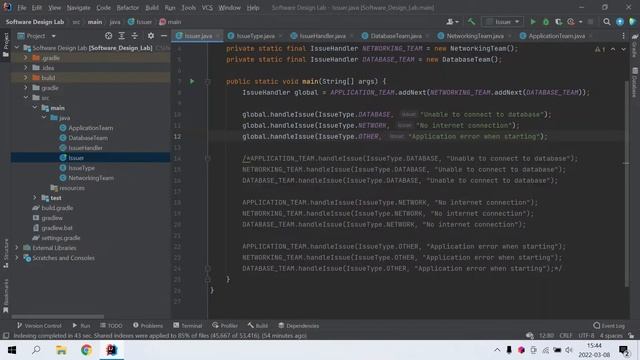Open the Profiler tool window
Viewport: 640px width, 360px height.
pyautogui.click(x=225, y=326)
